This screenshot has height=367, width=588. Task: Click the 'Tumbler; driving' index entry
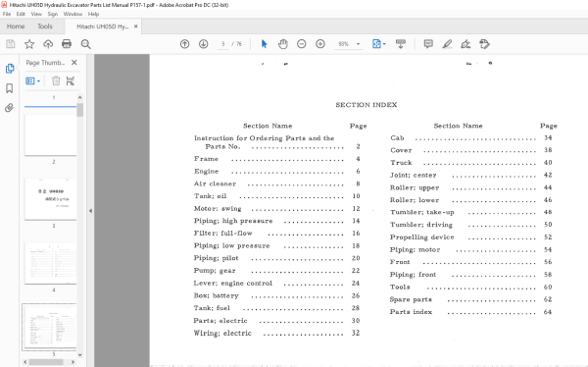click(x=421, y=225)
